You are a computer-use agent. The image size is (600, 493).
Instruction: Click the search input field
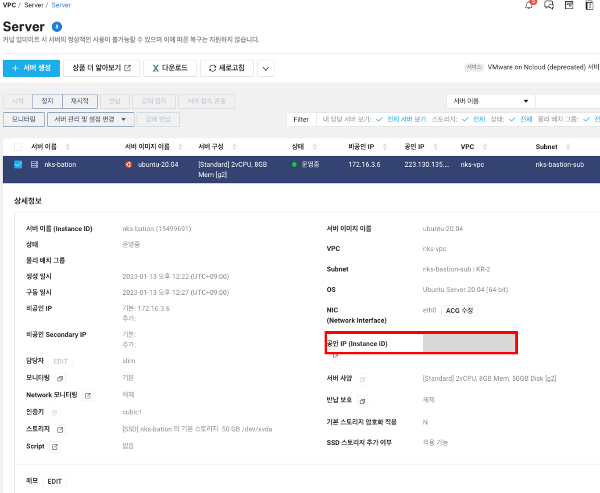click(x=568, y=101)
